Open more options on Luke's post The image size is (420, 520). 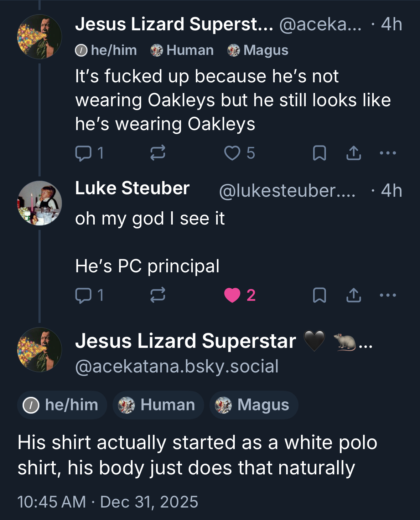pos(388,295)
